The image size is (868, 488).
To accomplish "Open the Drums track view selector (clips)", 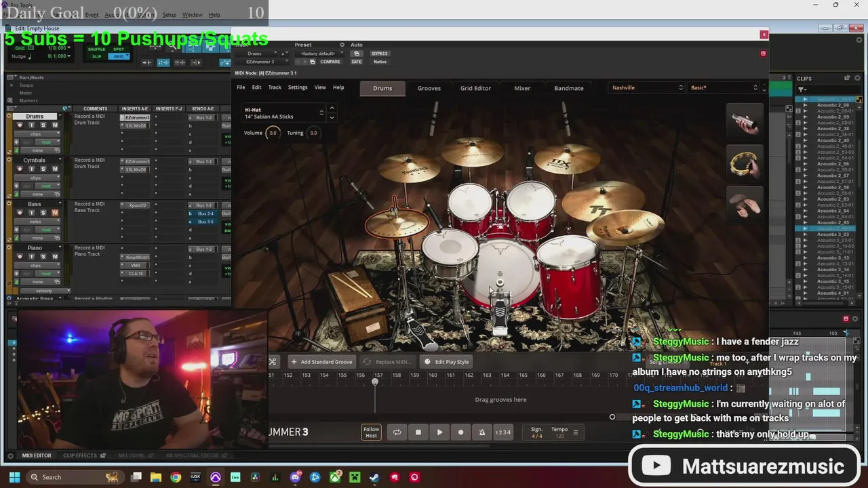I will point(37,134).
